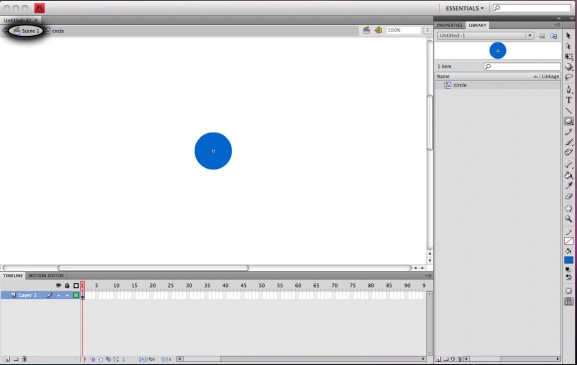Switch to the TIMELINE tab
The height and width of the screenshot is (365, 577).
pyautogui.click(x=13, y=276)
